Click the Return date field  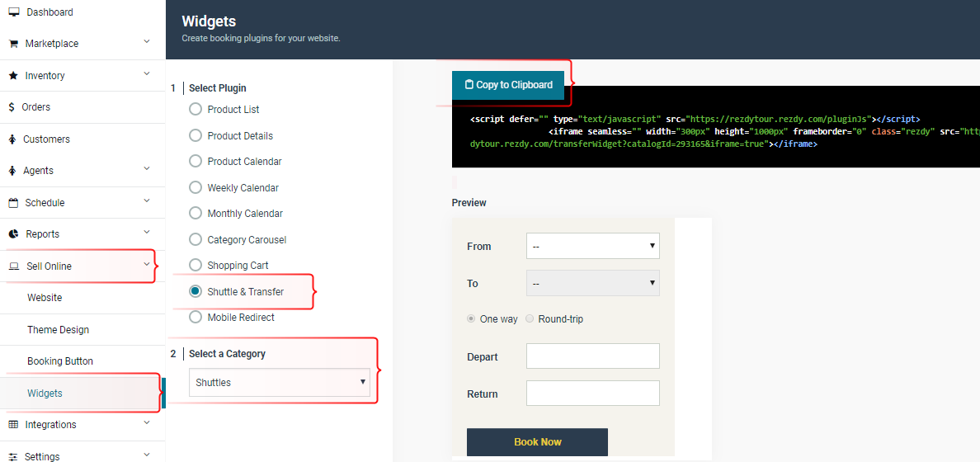pos(593,394)
